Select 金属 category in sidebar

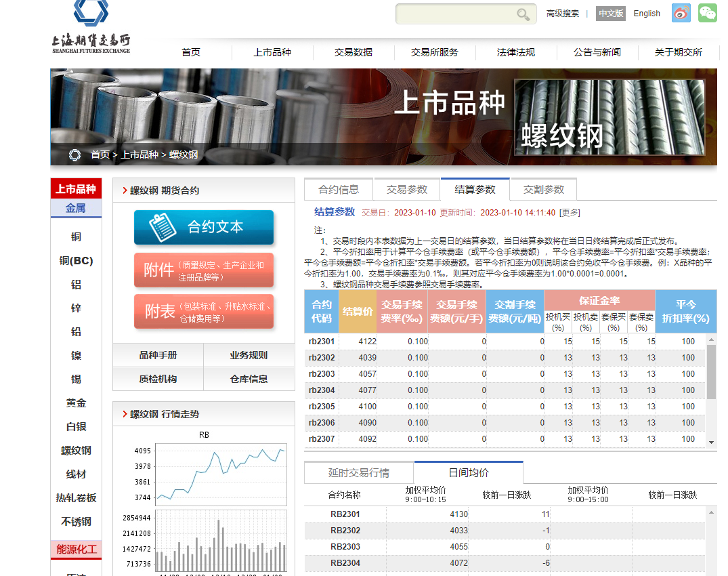[76, 208]
